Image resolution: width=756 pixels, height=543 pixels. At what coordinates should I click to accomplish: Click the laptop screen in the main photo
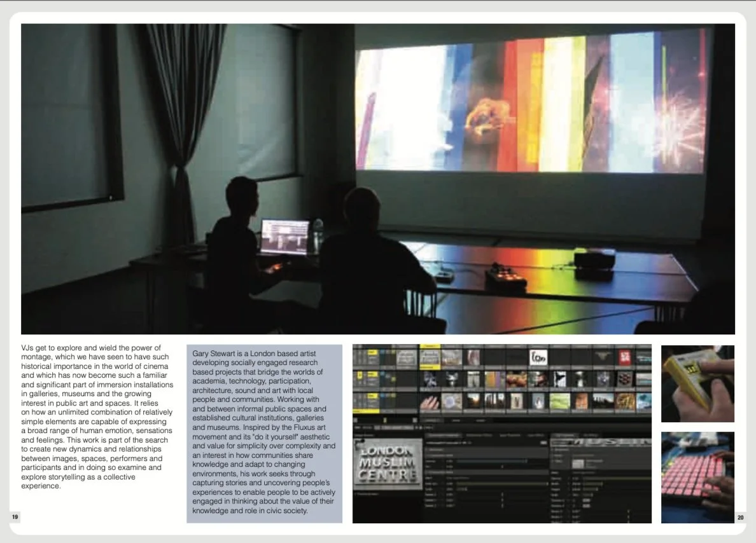(x=285, y=236)
